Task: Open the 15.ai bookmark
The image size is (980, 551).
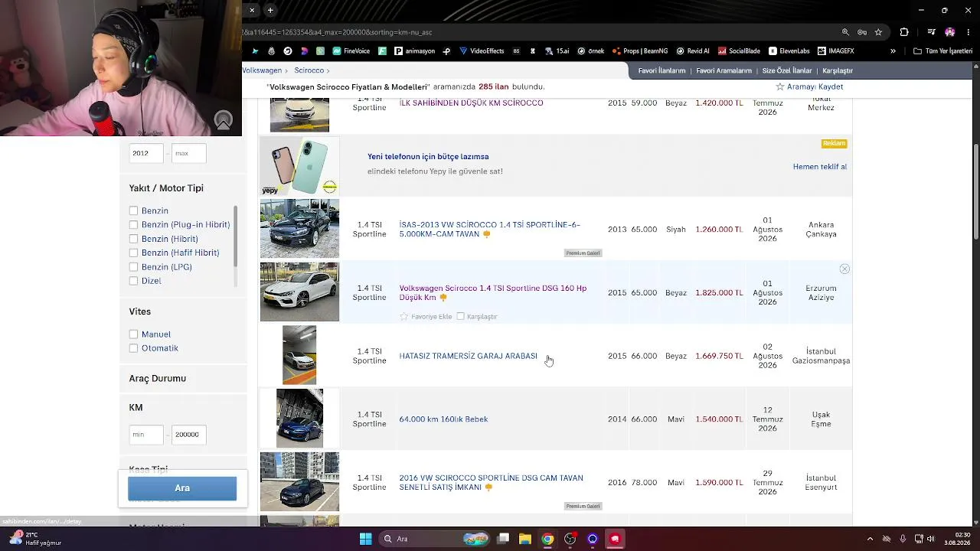Action: click(557, 51)
